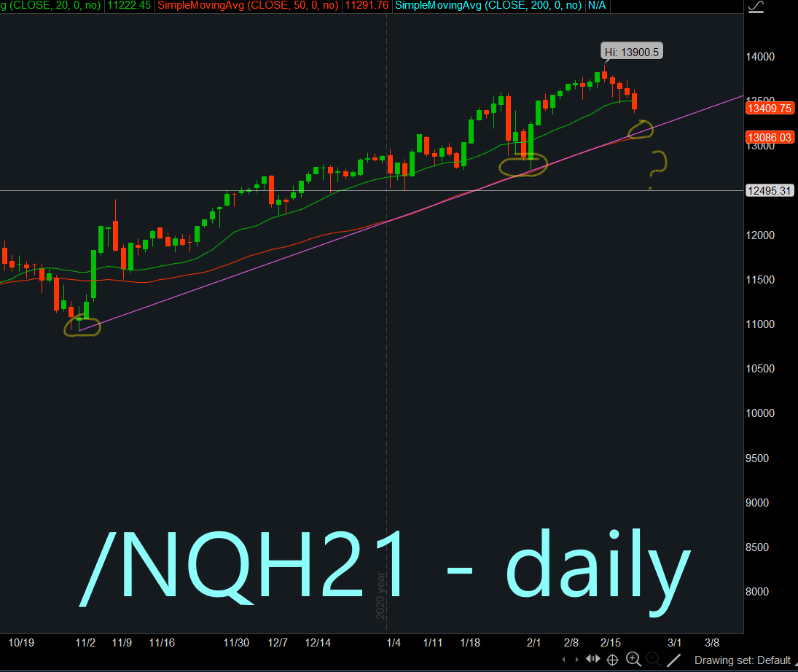Click the scroll chart right arrow
Image resolution: width=798 pixels, height=672 pixels.
[576, 660]
